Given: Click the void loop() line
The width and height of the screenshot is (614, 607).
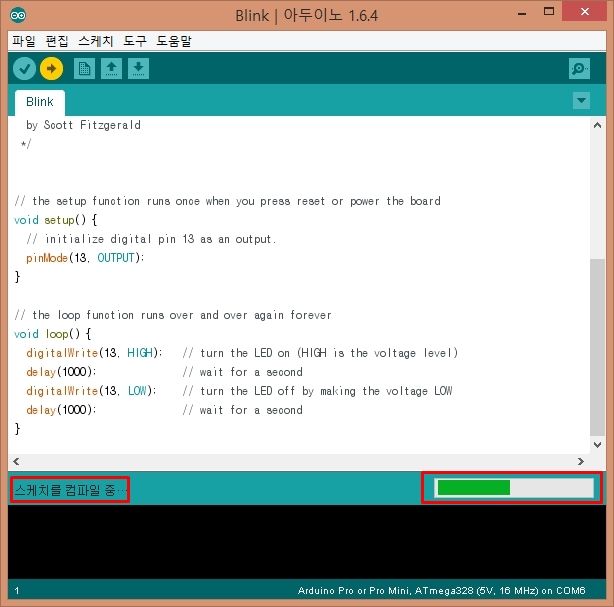Looking at the screenshot, I should [52, 334].
